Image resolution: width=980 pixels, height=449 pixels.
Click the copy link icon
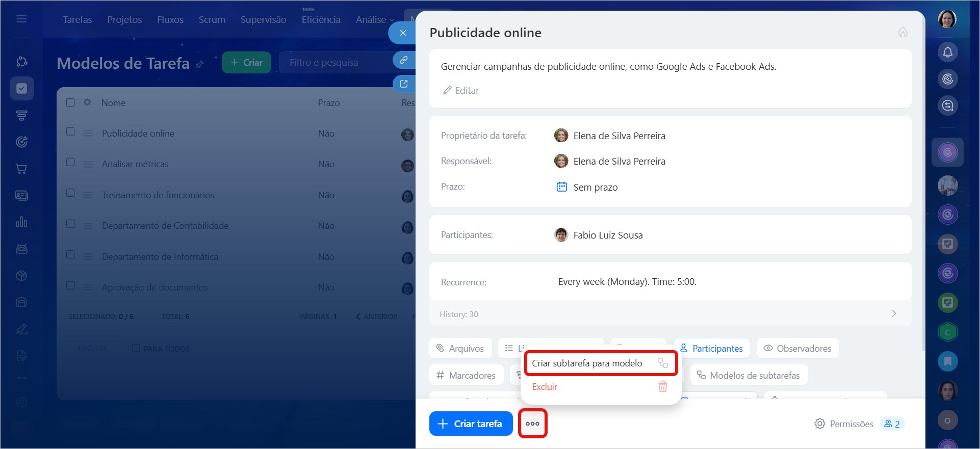pos(403,60)
